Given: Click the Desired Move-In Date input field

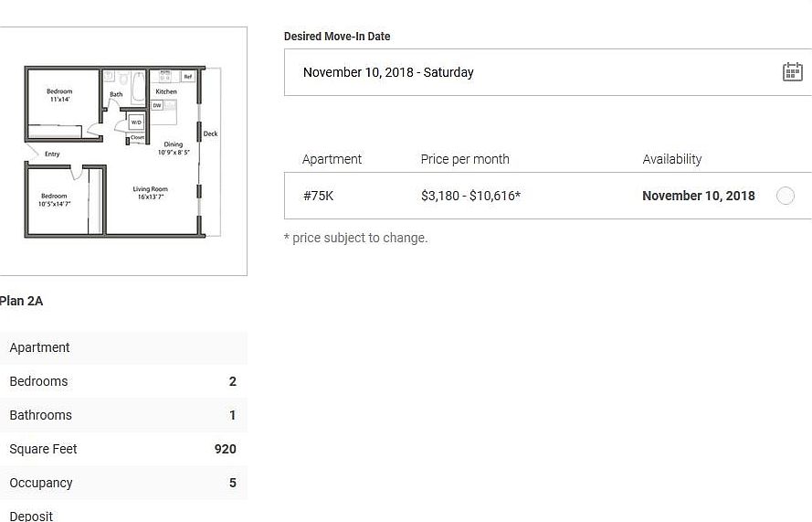Looking at the screenshot, I should coord(530,72).
